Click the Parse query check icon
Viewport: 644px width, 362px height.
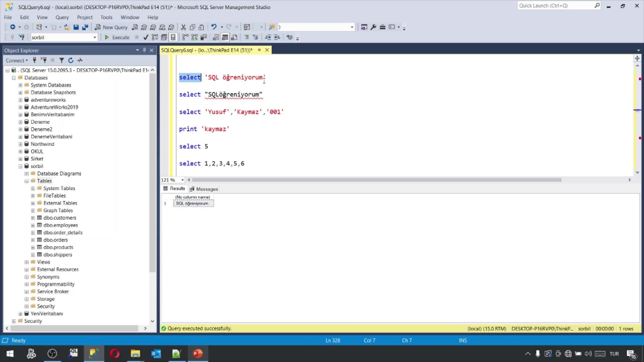point(146,37)
